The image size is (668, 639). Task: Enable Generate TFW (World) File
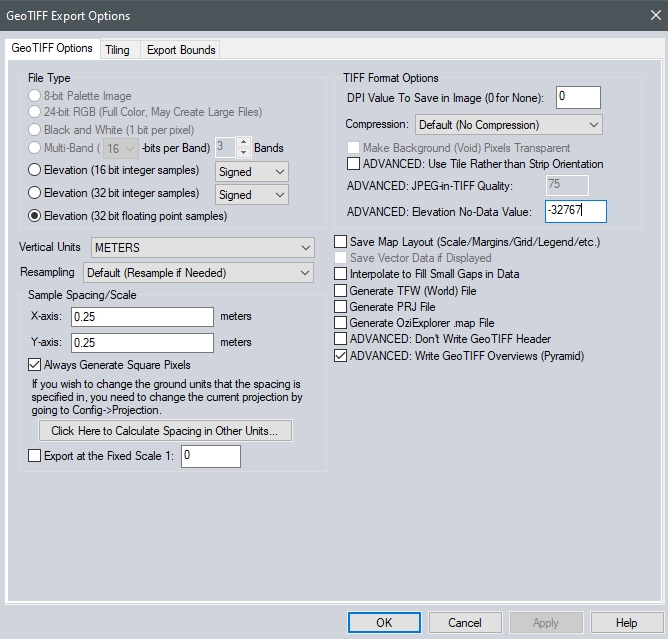click(341, 291)
